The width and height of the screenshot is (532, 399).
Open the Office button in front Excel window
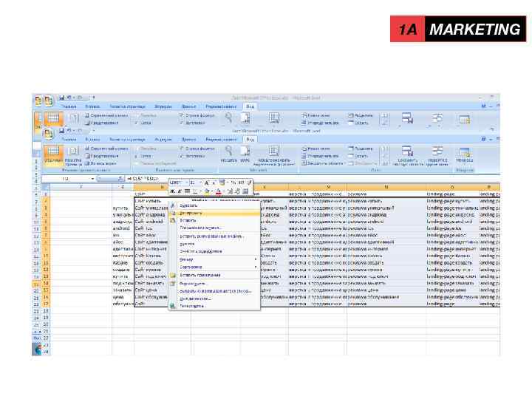pyautogui.click(x=49, y=133)
